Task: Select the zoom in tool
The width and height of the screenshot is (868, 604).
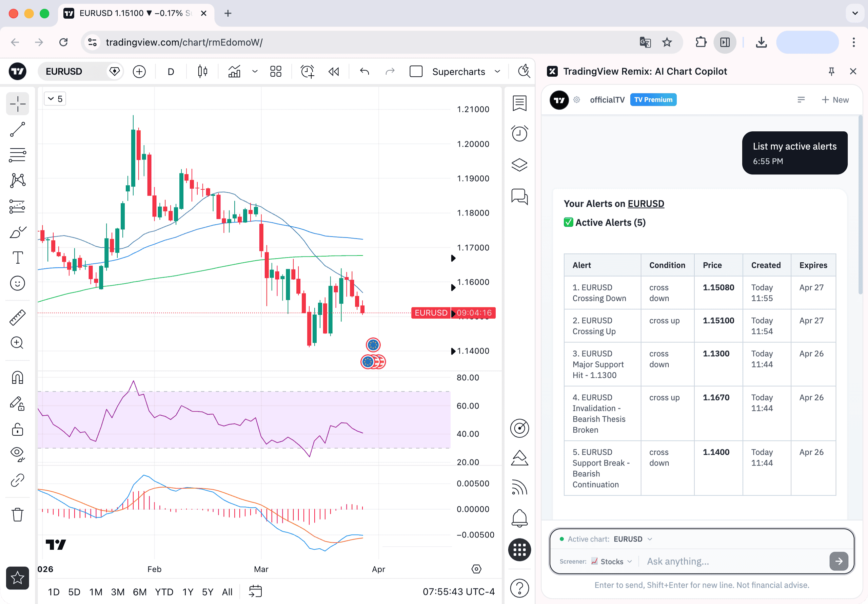Action: click(17, 343)
